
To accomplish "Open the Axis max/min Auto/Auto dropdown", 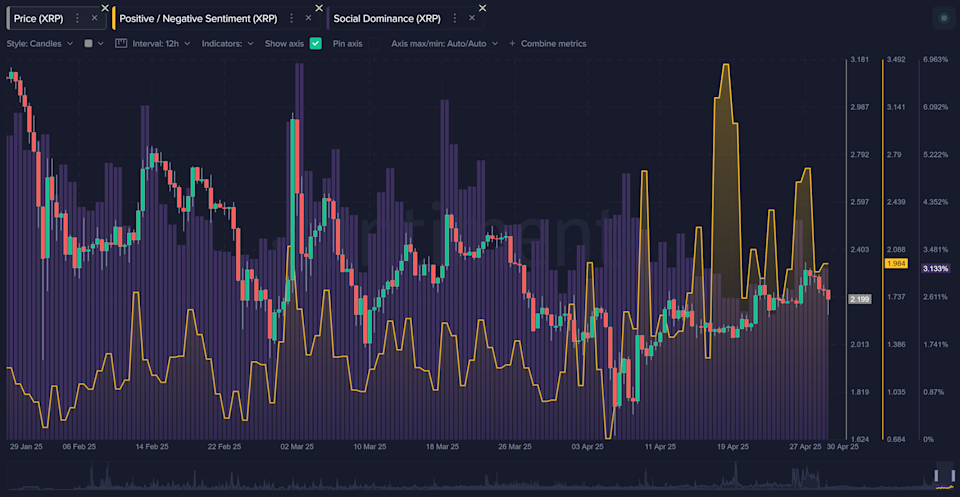I will tap(444, 44).
